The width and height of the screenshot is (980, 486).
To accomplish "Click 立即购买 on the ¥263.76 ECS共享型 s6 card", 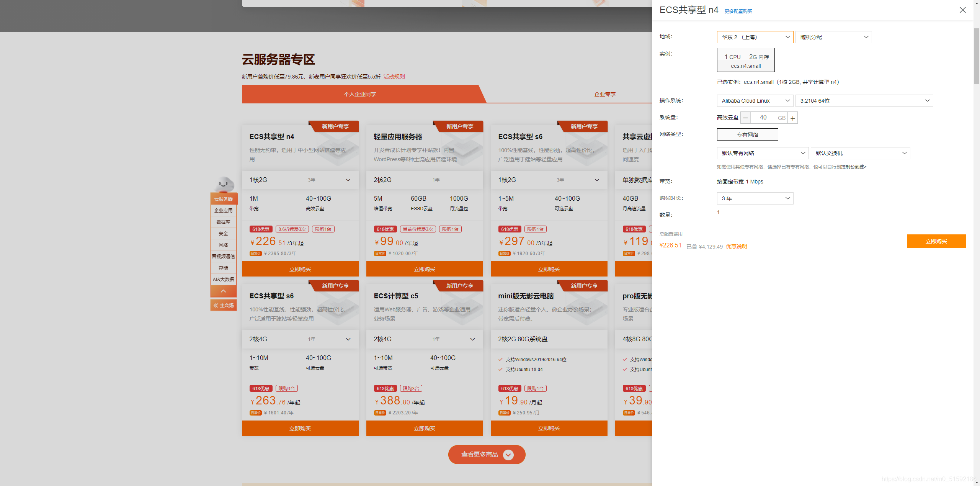I will [x=300, y=429].
